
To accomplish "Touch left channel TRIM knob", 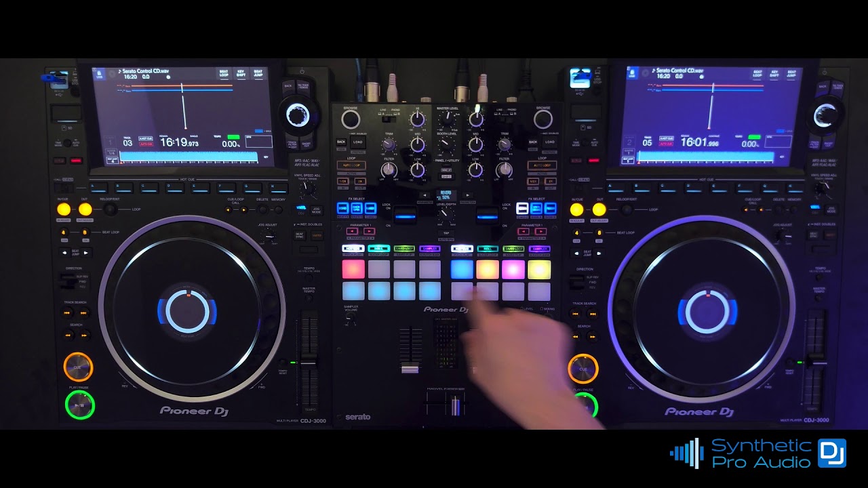I will [x=389, y=144].
